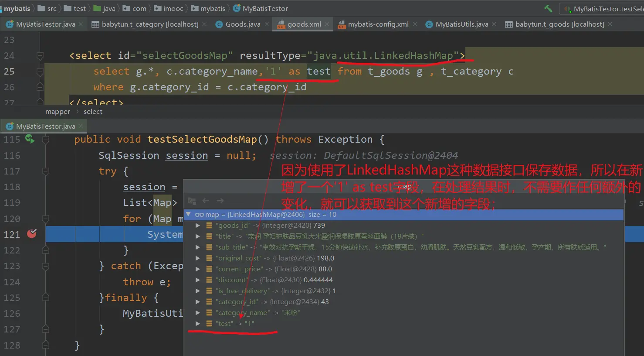Click the imooc folder in the breadcrumb
Screen dimensions: 644x356
(173, 8)
